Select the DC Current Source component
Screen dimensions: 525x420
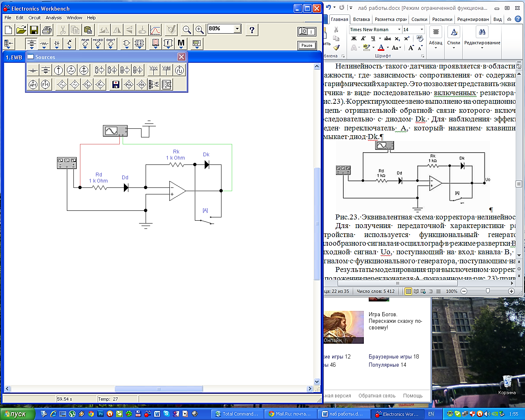coord(58,70)
